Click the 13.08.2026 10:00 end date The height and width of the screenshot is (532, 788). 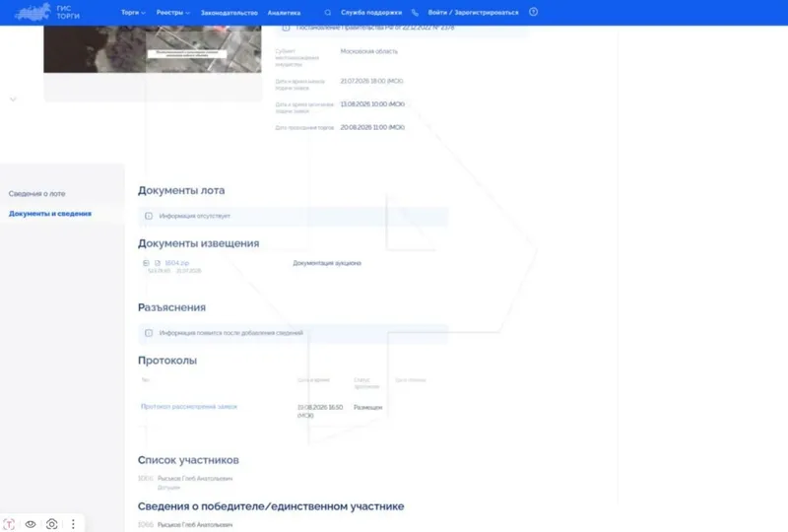click(x=372, y=104)
